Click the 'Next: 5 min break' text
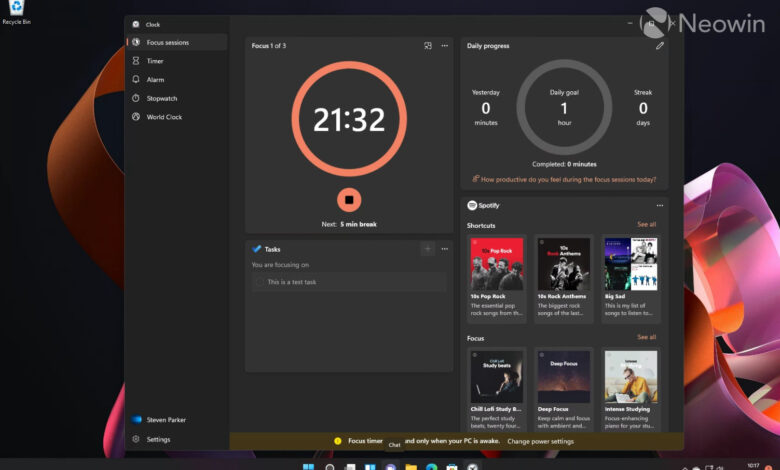Image resolution: width=780 pixels, height=470 pixels. pos(349,224)
